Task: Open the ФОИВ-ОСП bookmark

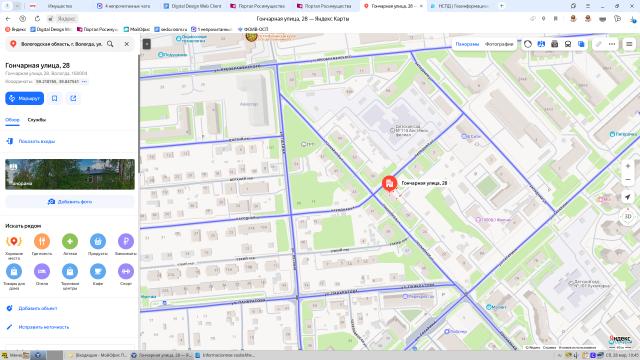Action: point(253,29)
